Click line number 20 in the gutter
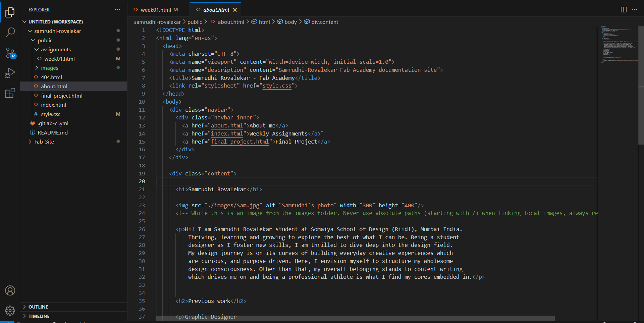 point(142,181)
